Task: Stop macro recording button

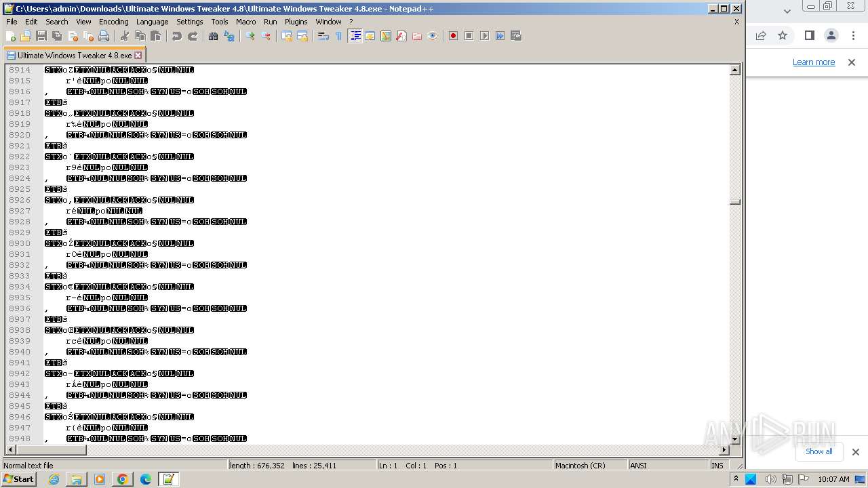Action: point(469,36)
